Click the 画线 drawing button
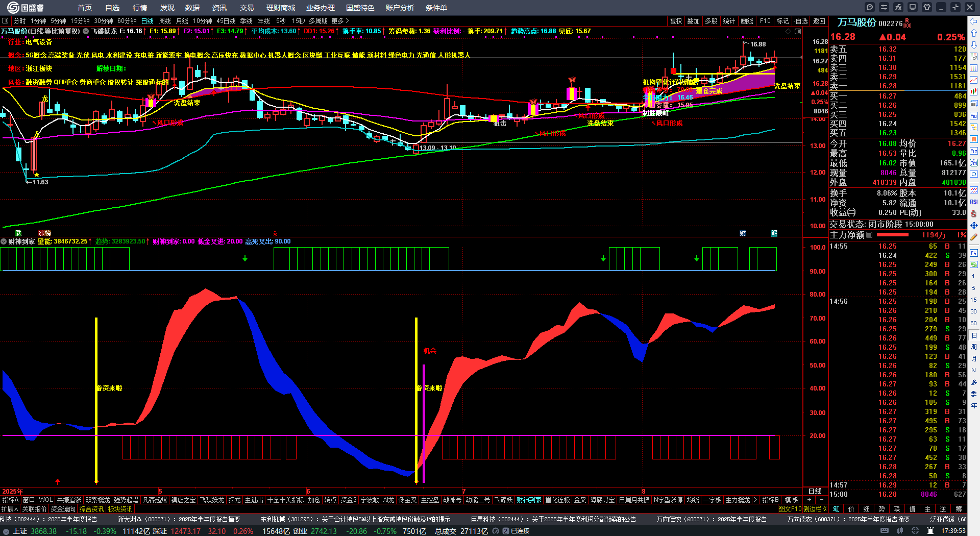The height and width of the screenshot is (536, 980). pos(747,21)
